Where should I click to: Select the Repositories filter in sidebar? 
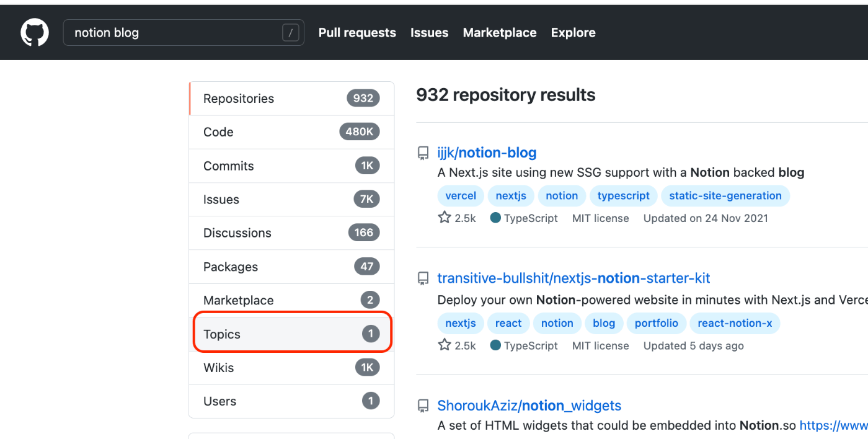pos(291,99)
